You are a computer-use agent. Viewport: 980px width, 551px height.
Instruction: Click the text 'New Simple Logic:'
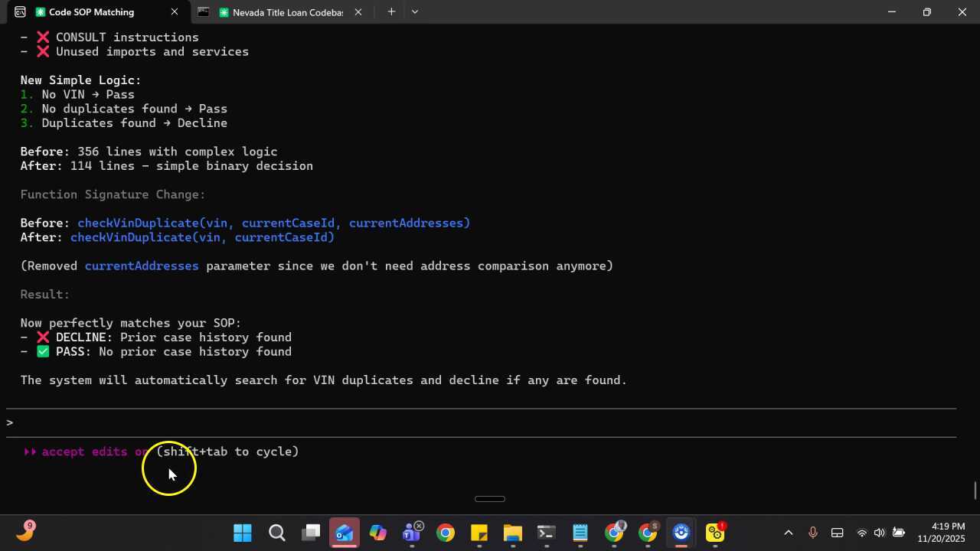click(x=81, y=80)
